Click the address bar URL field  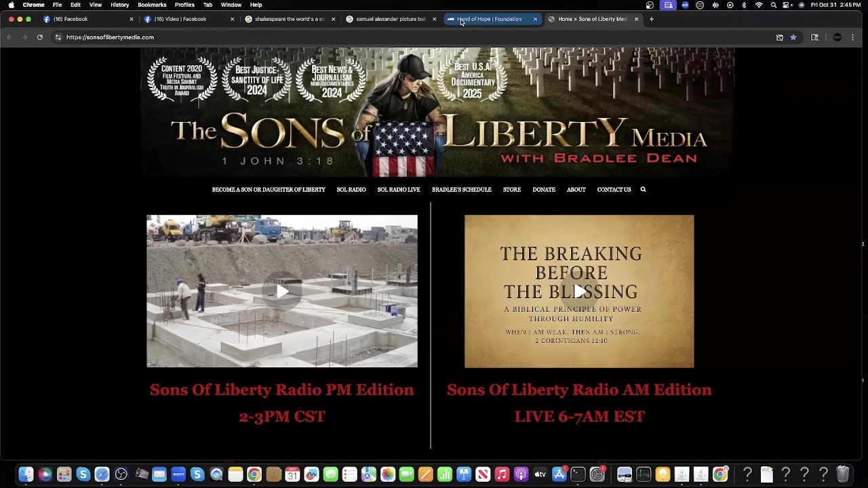tap(407, 37)
